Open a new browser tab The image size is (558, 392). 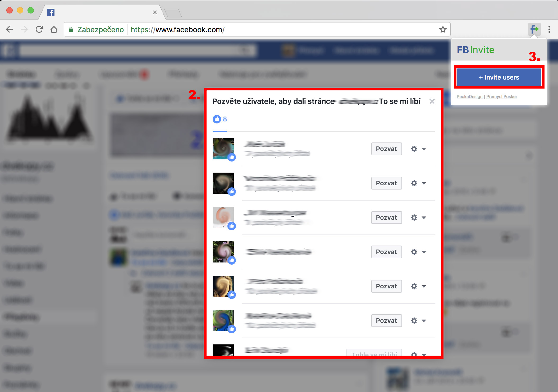click(x=173, y=13)
